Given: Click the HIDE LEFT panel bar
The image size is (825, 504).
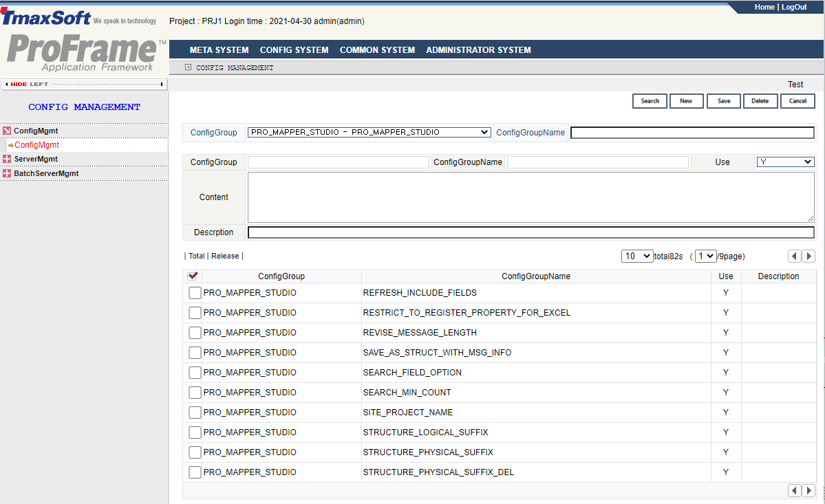Looking at the screenshot, I should coord(84,84).
